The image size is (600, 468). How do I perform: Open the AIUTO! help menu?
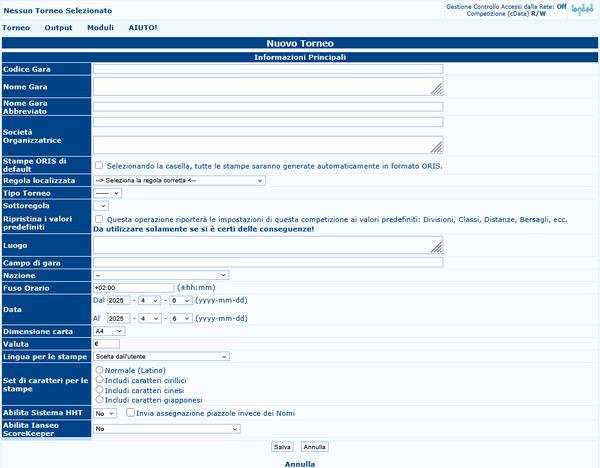tap(143, 27)
